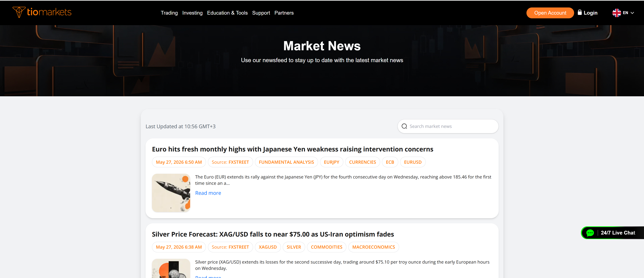Click the lock icon beside Login

pyautogui.click(x=580, y=12)
